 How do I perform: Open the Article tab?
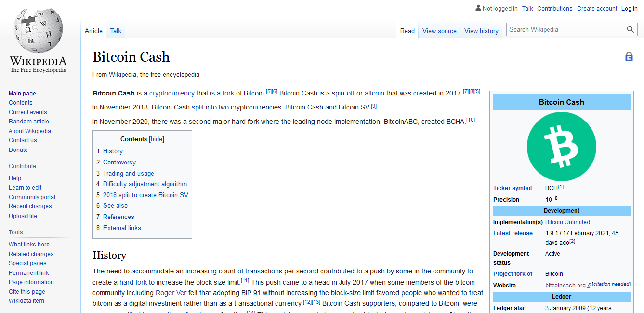(93, 31)
